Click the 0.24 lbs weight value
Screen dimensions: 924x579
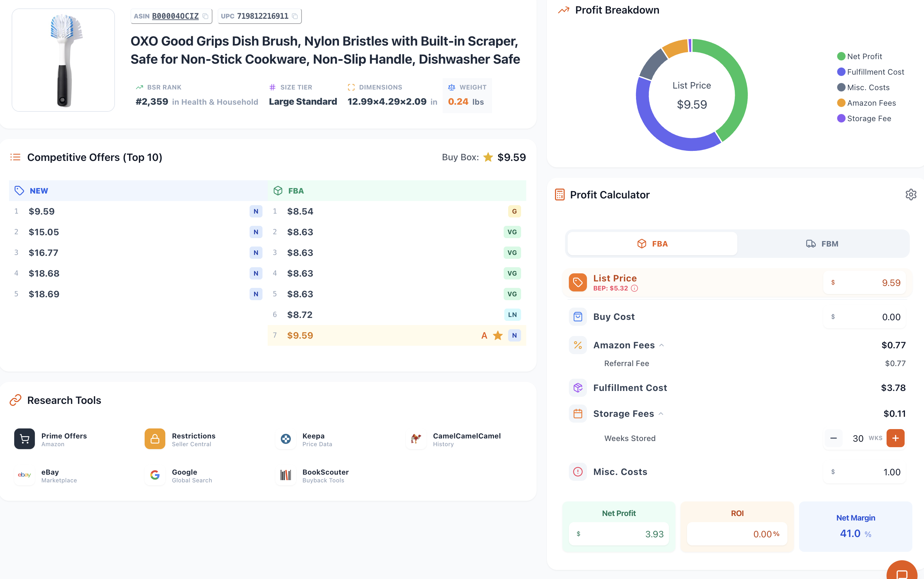(466, 102)
